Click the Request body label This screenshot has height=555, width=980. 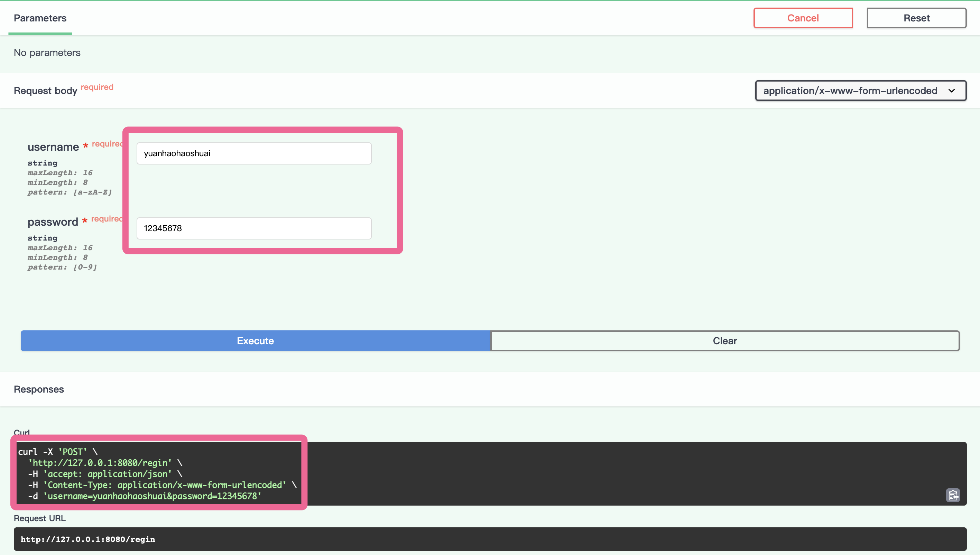tap(45, 91)
